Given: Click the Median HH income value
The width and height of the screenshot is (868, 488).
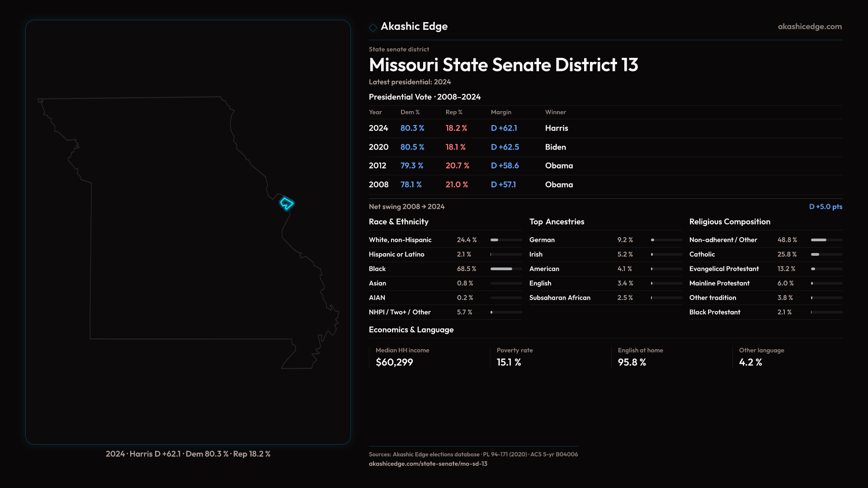Looking at the screenshot, I should (394, 362).
